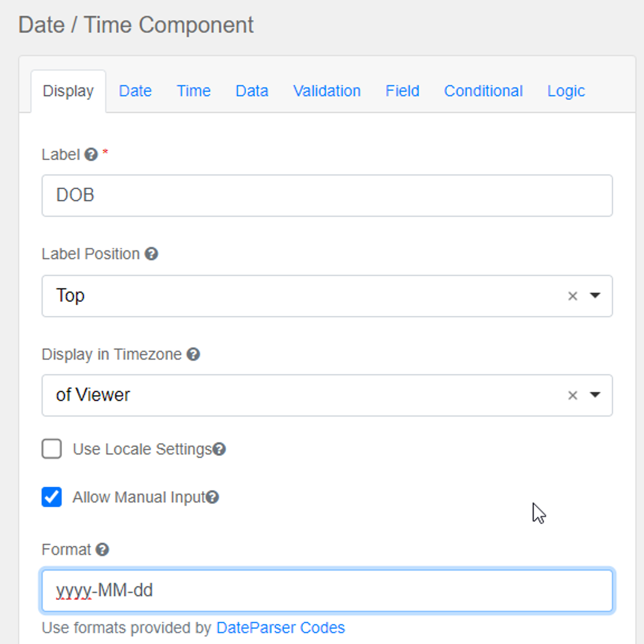Click the Format help icon
The height and width of the screenshot is (644, 644).
102,550
